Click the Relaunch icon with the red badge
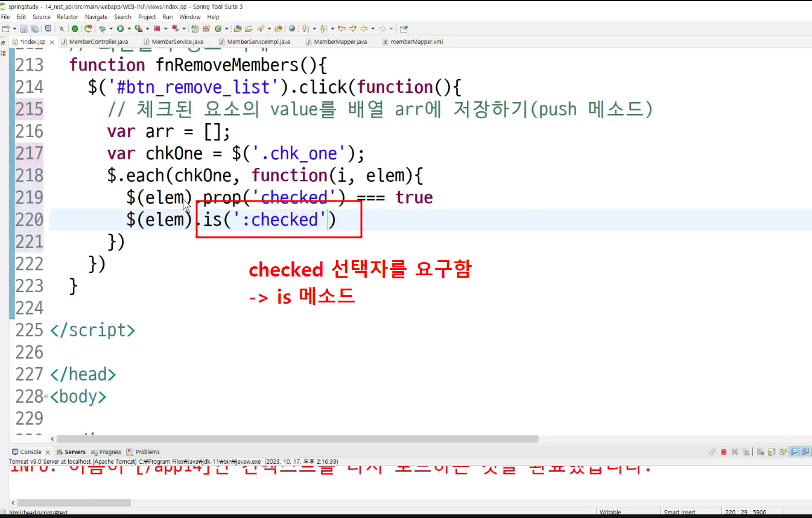Screen dimensions: 812x518 click(x=174, y=28)
